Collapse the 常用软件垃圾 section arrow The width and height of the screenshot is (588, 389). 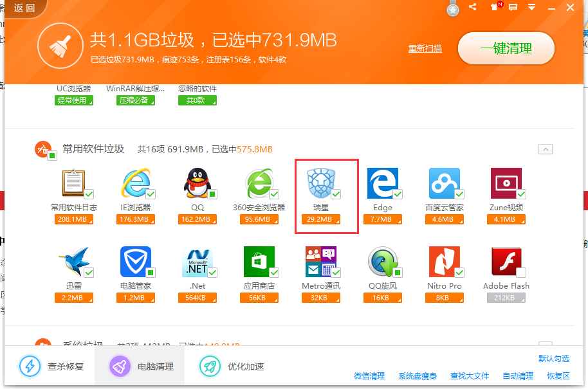(x=546, y=149)
